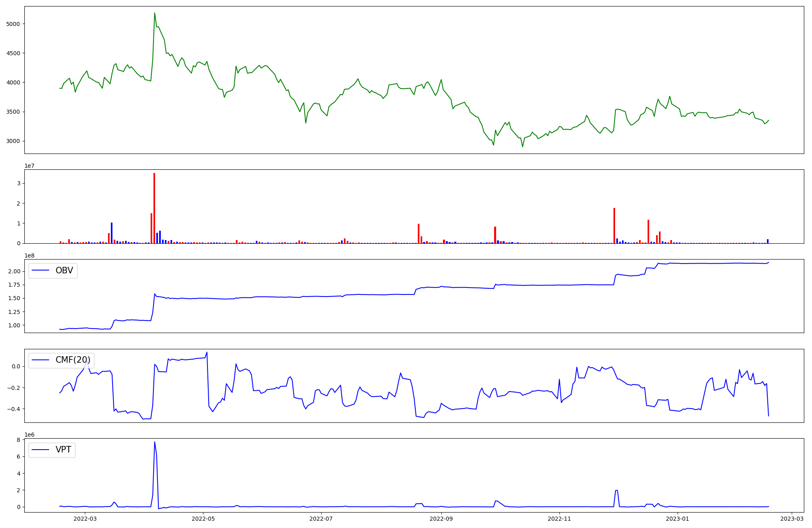This screenshot has height=528, width=812.
Task: Click the 5000 price axis tick label
Action: 13,24
